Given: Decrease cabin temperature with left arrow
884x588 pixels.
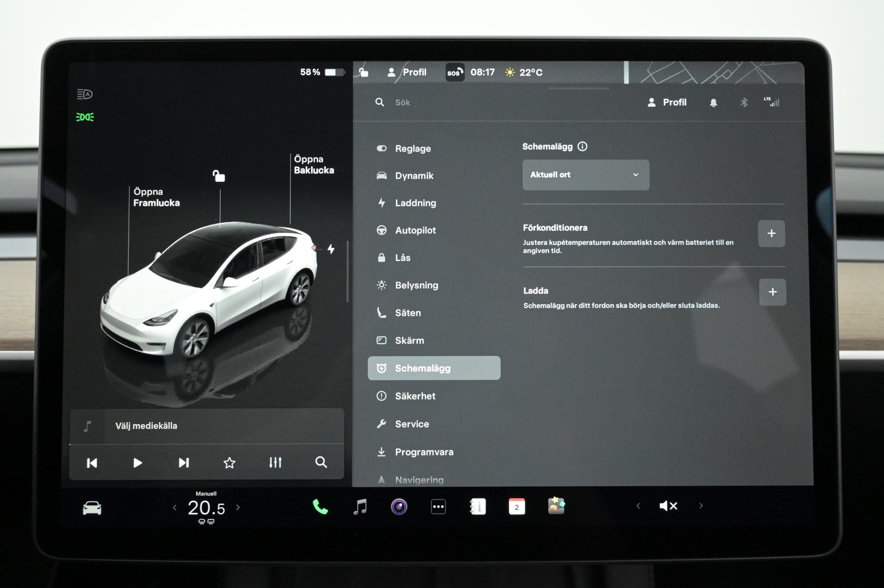Looking at the screenshot, I should pyautogui.click(x=174, y=507).
